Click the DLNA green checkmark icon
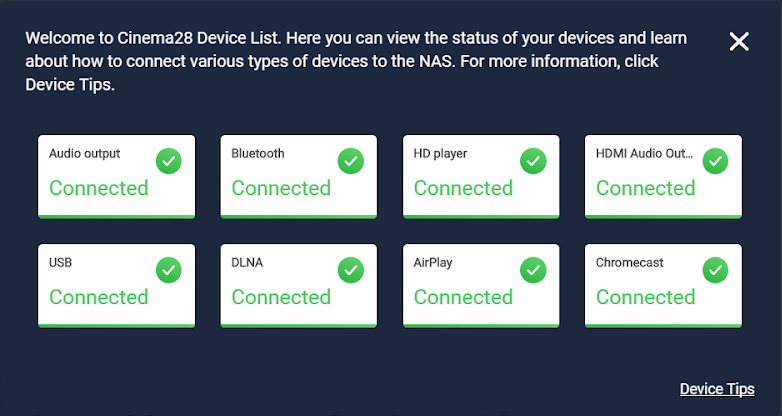The height and width of the screenshot is (416, 782). tap(351, 270)
